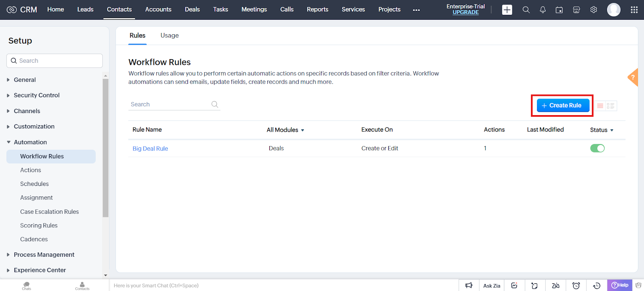Image resolution: width=644 pixels, height=291 pixels.
Task: Go to the Leads module
Action: [85, 9]
